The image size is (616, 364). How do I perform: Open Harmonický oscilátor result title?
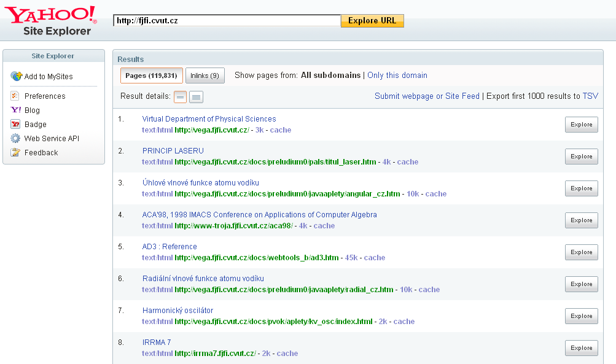[177, 310]
